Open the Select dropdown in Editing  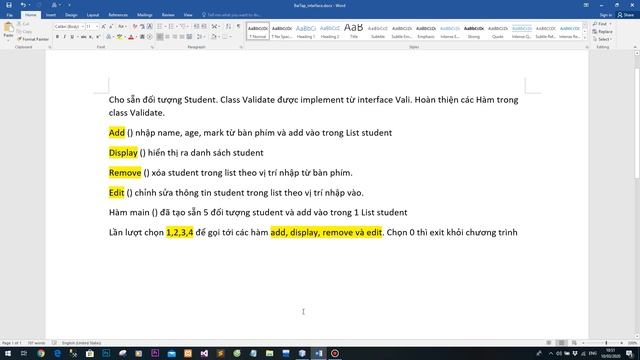tap(602, 39)
